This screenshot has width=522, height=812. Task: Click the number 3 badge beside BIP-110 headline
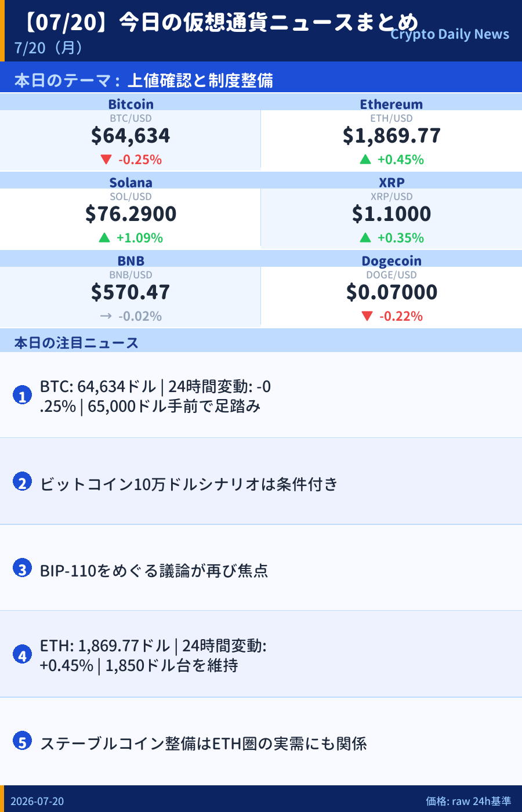22,569
